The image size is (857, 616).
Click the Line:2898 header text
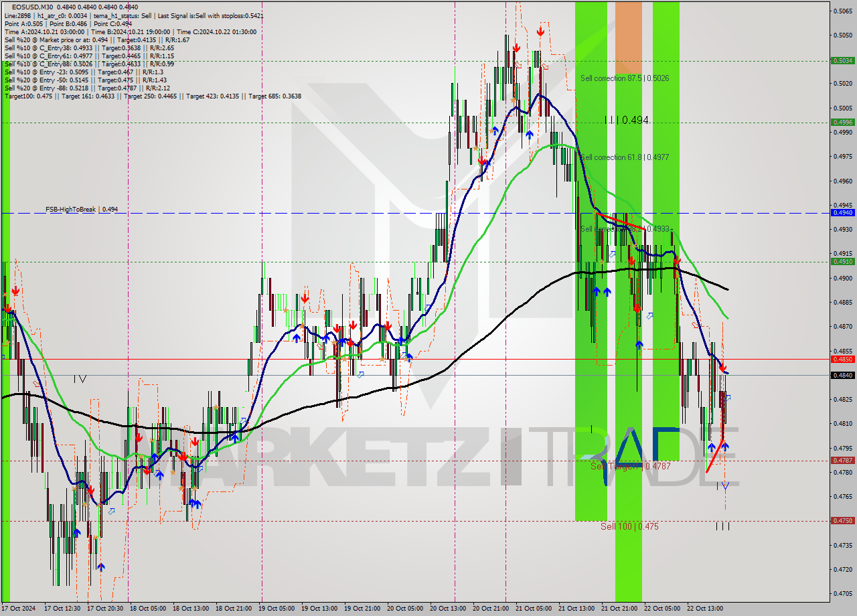(x=18, y=15)
